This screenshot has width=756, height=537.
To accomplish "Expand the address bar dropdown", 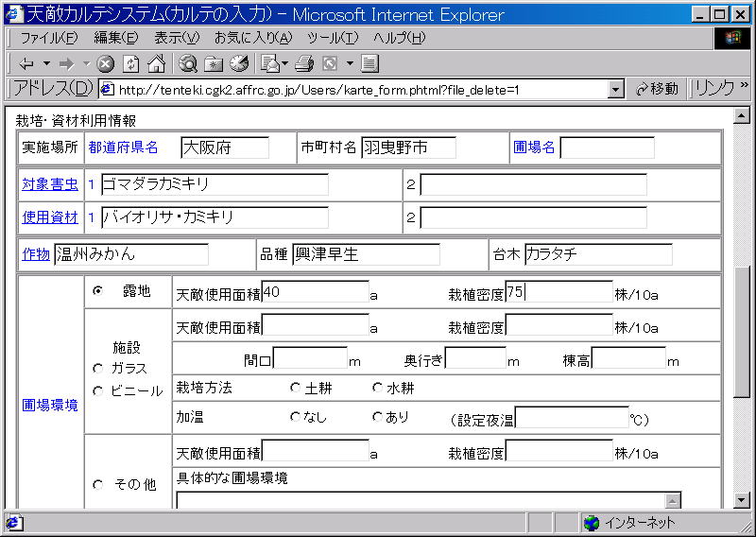I will pyautogui.click(x=616, y=89).
